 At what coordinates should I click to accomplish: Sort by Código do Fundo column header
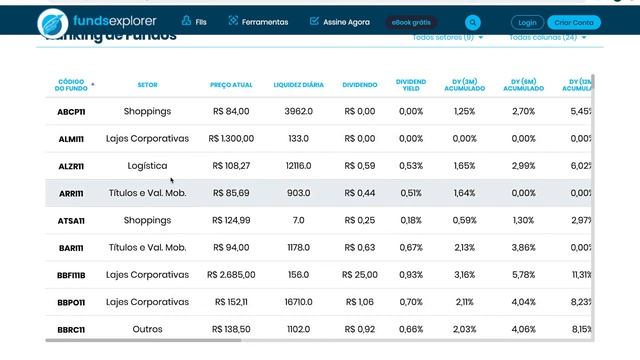coord(71,85)
